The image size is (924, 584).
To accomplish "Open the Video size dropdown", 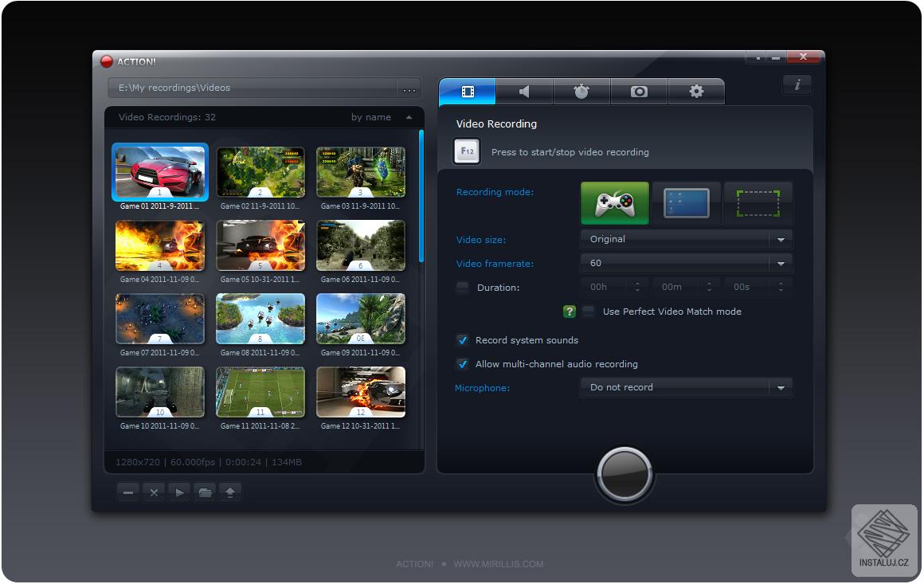I will (686, 239).
